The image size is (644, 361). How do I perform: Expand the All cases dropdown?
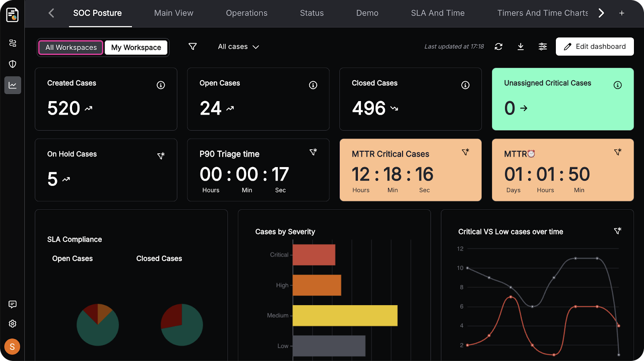click(238, 47)
